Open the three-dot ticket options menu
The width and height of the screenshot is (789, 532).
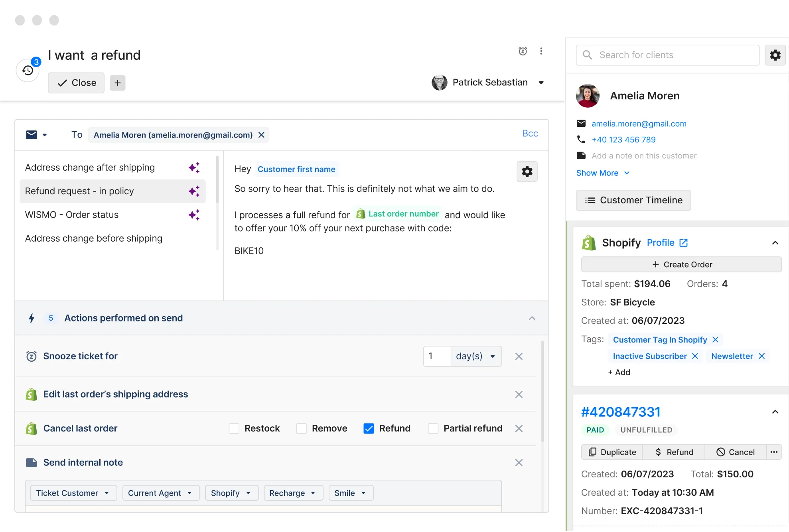pos(541,51)
